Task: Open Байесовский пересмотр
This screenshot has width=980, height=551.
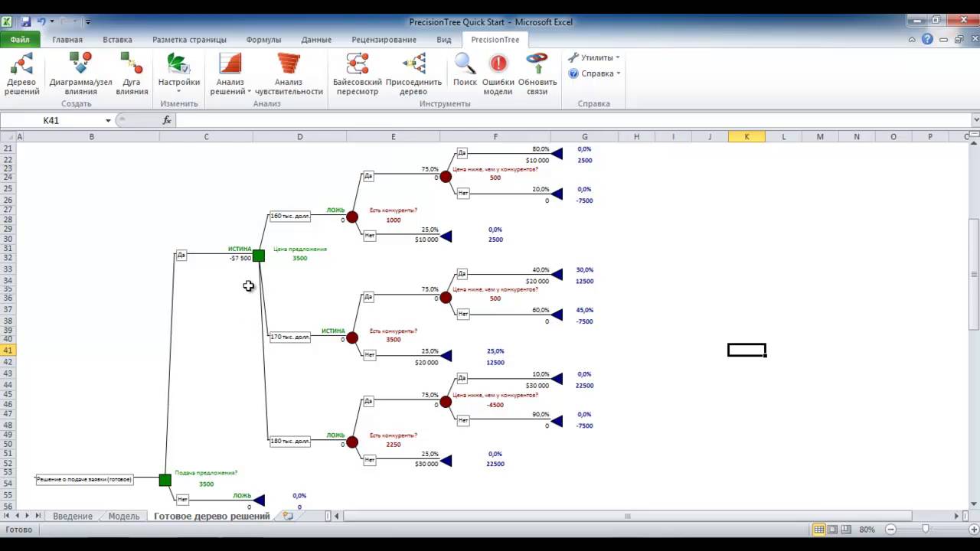Action: coord(357,74)
